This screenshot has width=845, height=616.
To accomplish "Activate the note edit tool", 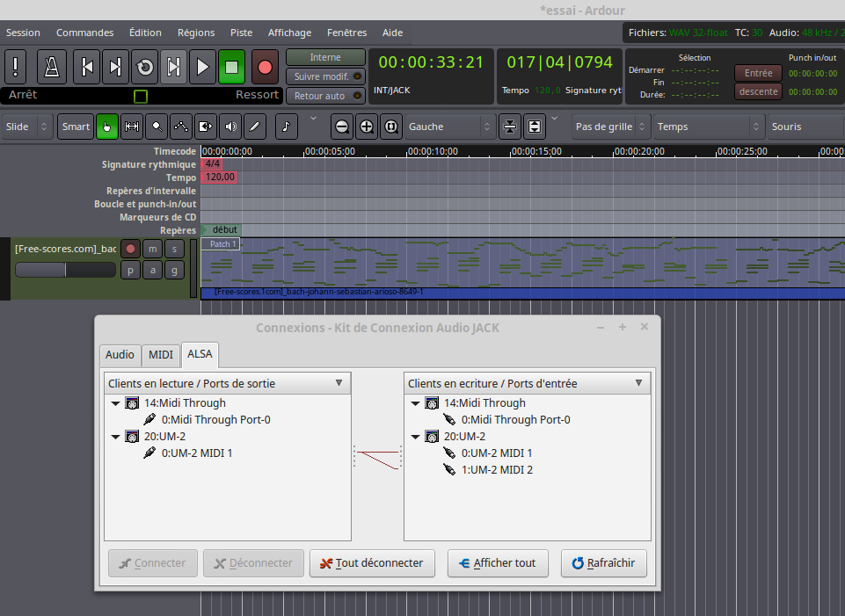I will tap(286, 127).
